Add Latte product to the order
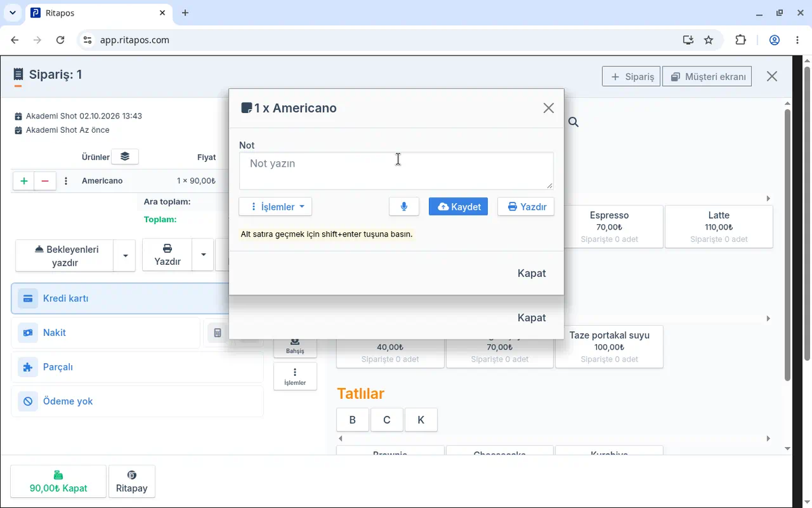Viewport: 812px width, 508px height. pos(719,227)
